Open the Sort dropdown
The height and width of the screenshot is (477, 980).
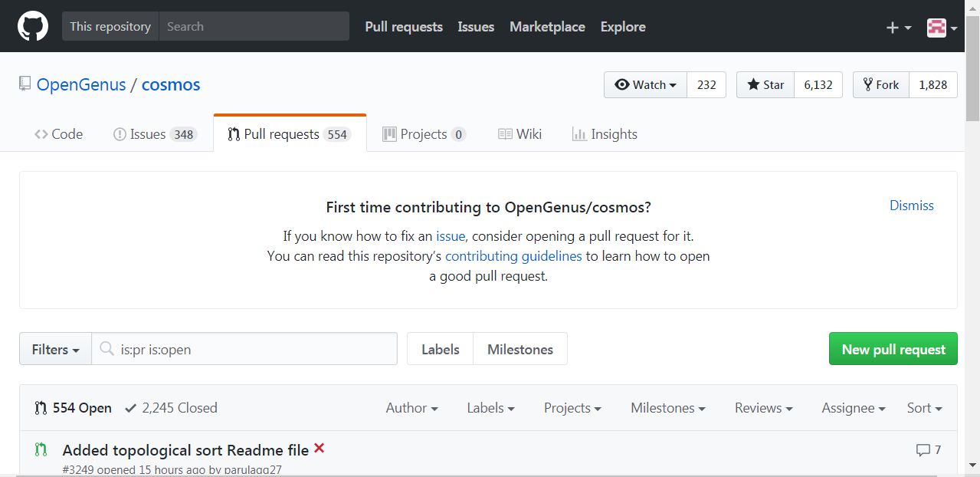tap(924, 408)
